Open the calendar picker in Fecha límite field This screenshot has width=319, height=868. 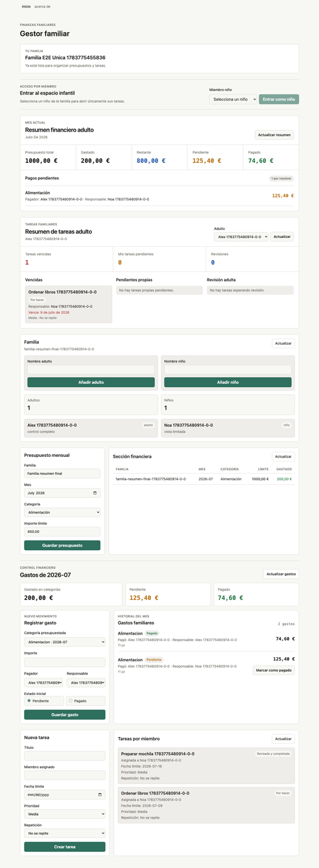click(100, 794)
